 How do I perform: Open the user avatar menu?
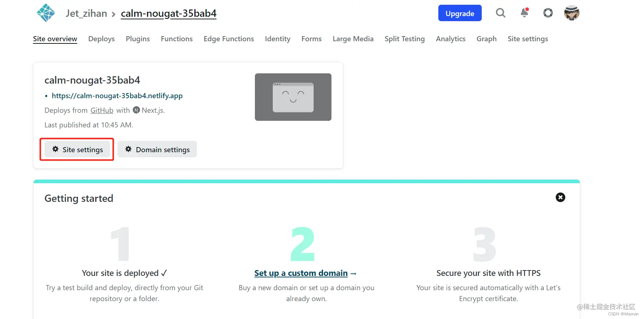pos(571,13)
